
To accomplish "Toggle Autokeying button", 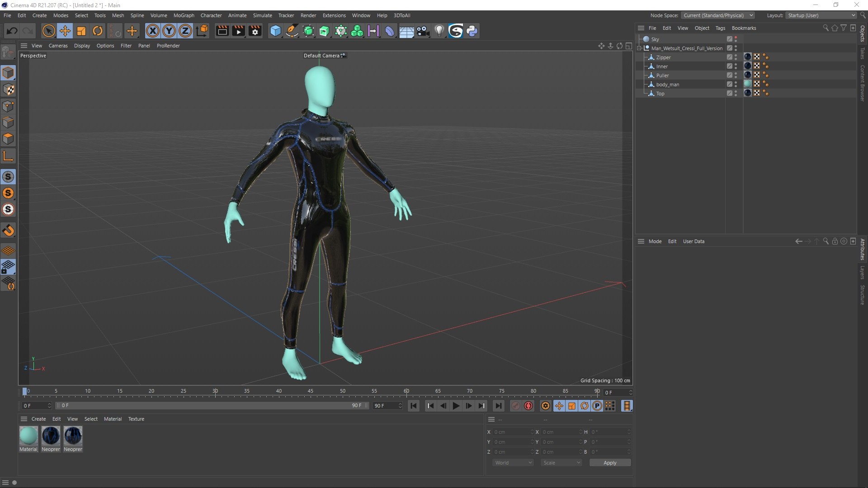I will 528,406.
